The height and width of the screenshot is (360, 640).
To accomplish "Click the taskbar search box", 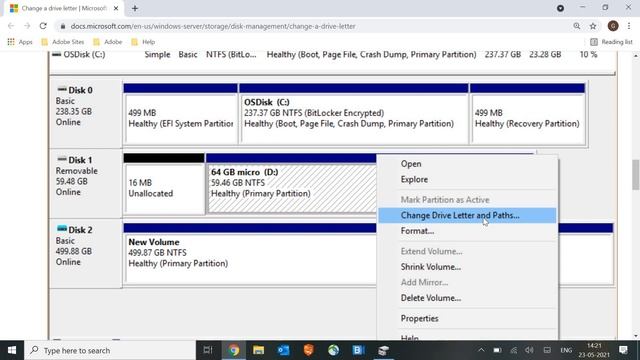I will pyautogui.click(x=110, y=350).
